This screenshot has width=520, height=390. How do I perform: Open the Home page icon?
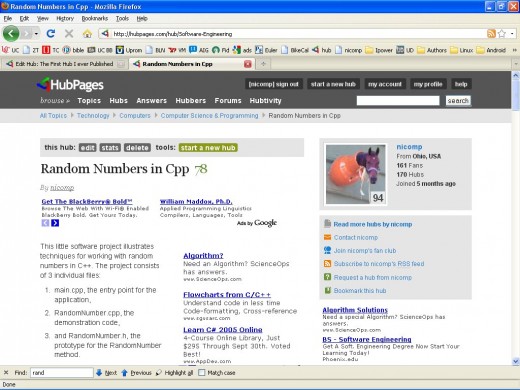tap(87, 33)
